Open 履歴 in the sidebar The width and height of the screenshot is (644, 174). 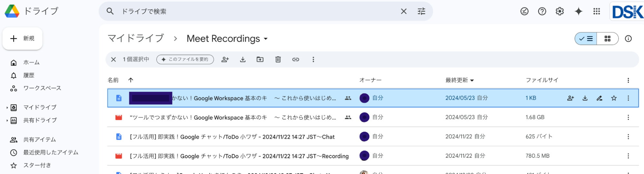coord(29,75)
